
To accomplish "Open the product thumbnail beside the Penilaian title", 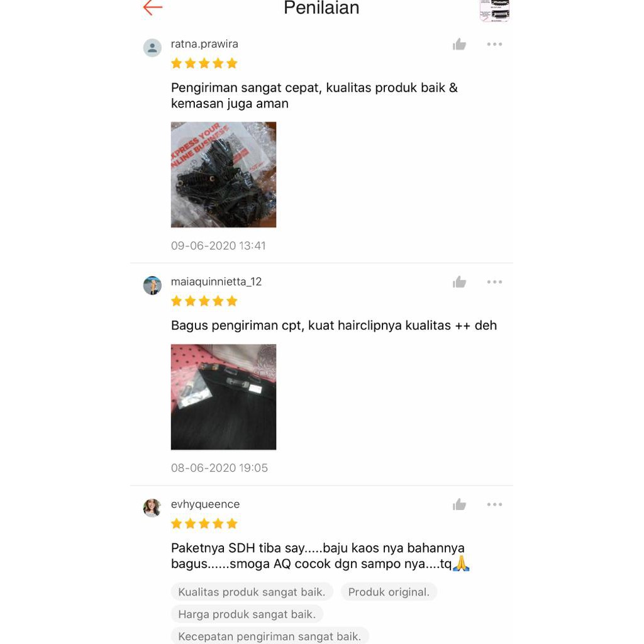I will click(x=494, y=10).
